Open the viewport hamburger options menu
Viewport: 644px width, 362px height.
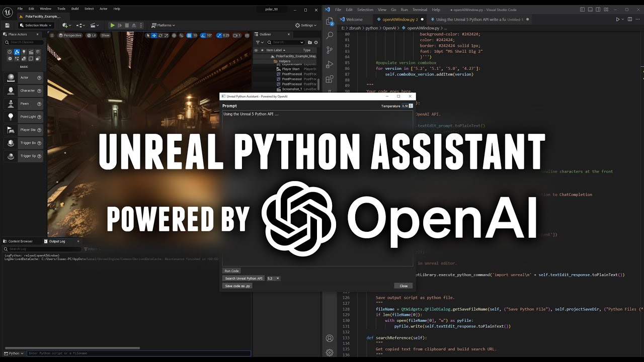click(52, 35)
